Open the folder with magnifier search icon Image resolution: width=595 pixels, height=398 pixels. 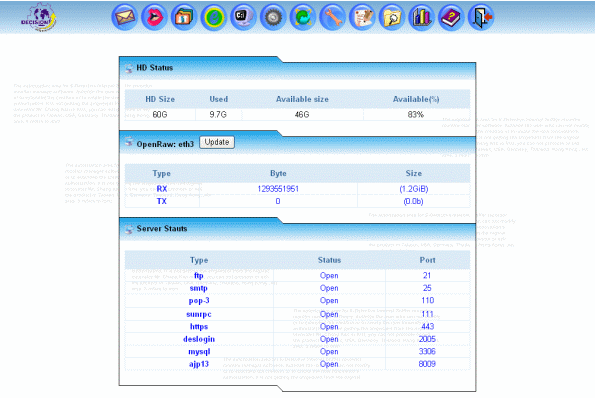click(392, 17)
